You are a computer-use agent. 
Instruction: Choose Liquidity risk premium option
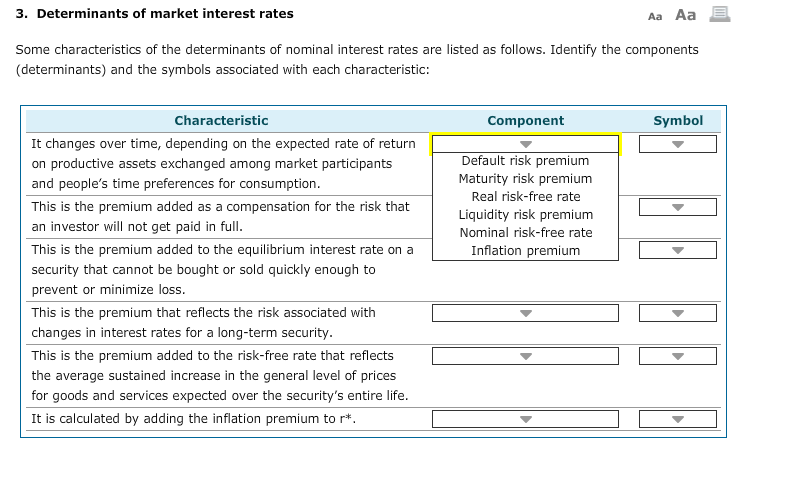(x=525, y=215)
